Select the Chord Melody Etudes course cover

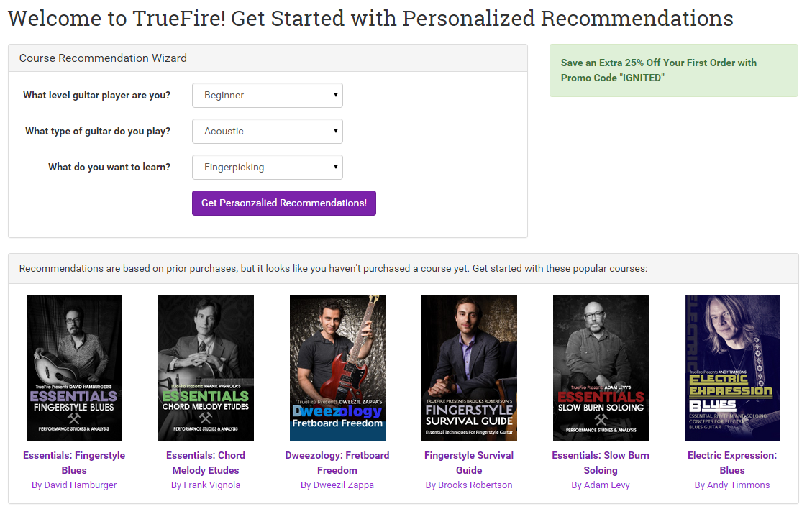click(206, 367)
